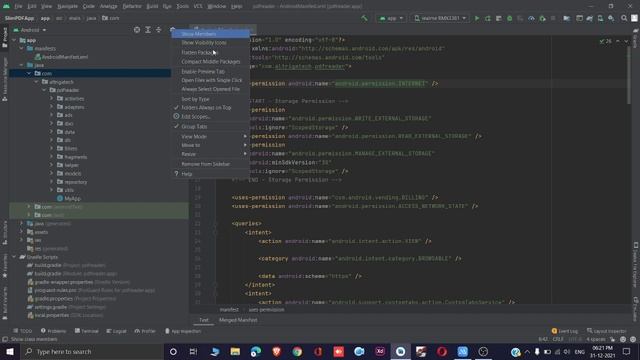Open the Resize submenu
Screen dimensions: 640x360
[211, 154]
